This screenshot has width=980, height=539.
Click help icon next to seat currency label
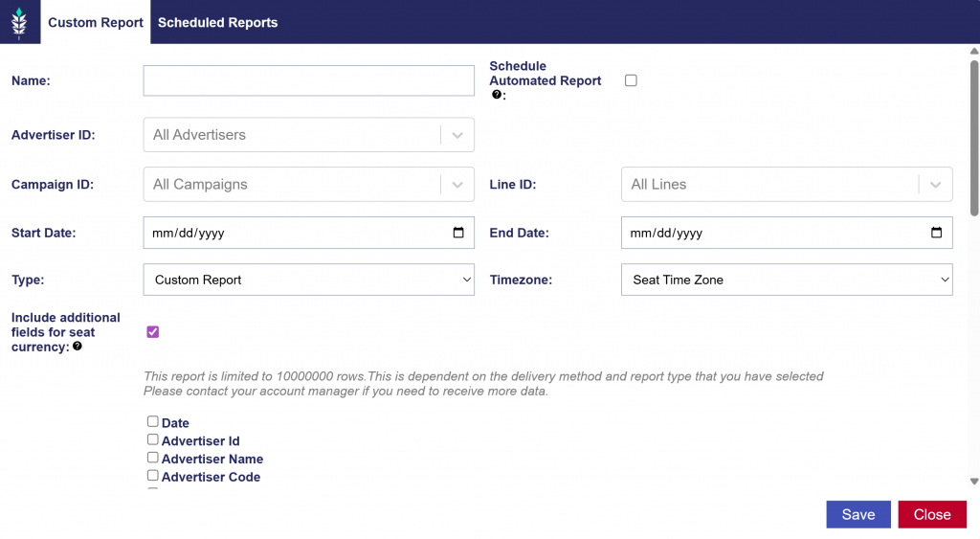(78, 347)
